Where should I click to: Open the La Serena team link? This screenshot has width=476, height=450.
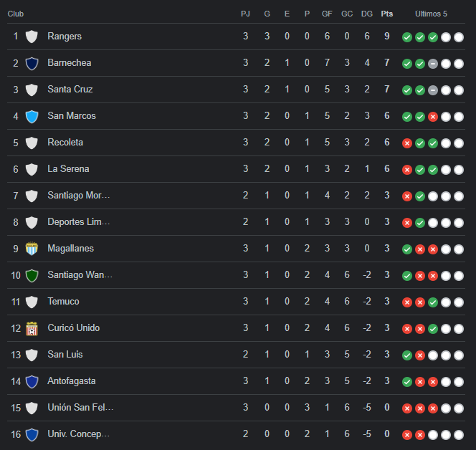click(x=68, y=168)
